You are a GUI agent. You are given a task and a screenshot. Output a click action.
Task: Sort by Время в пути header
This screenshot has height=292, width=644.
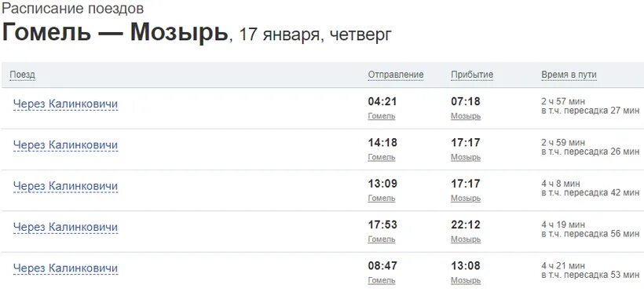tap(569, 75)
